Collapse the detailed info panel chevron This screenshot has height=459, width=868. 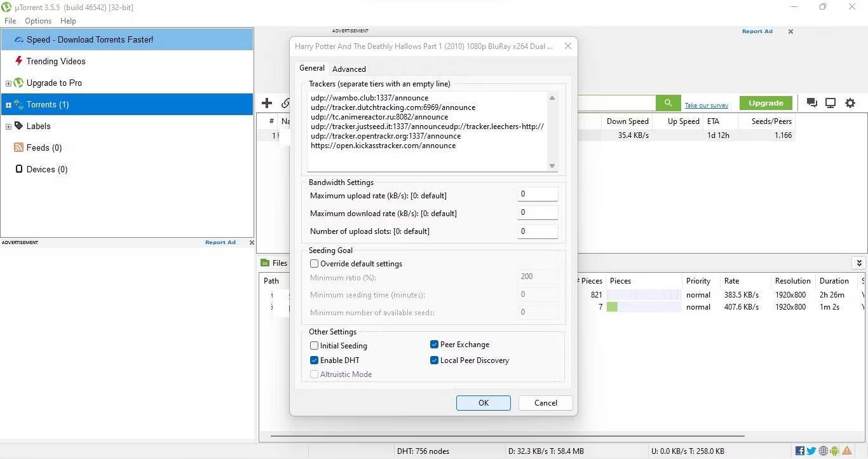[x=859, y=263]
